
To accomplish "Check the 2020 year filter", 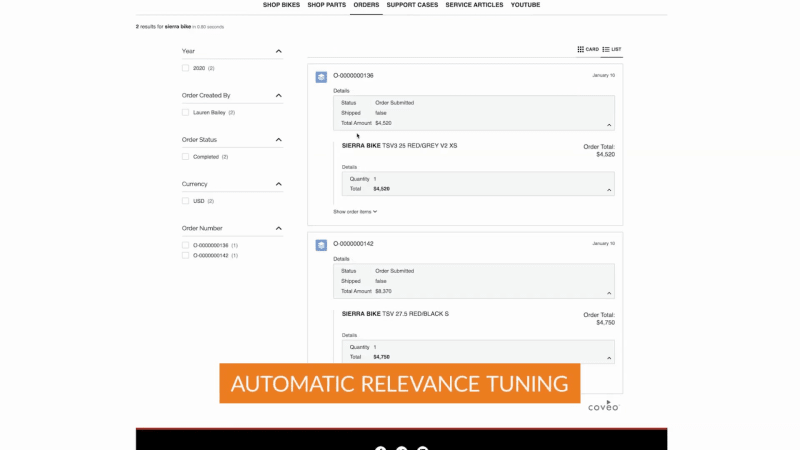I will click(x=186, y=68).
